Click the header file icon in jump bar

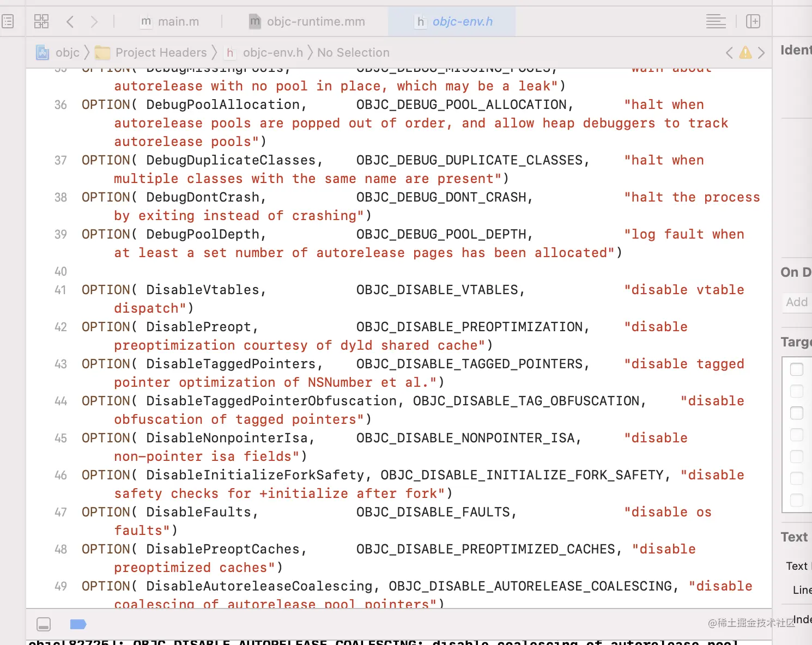pyautogui.click(x=231, y=53)
